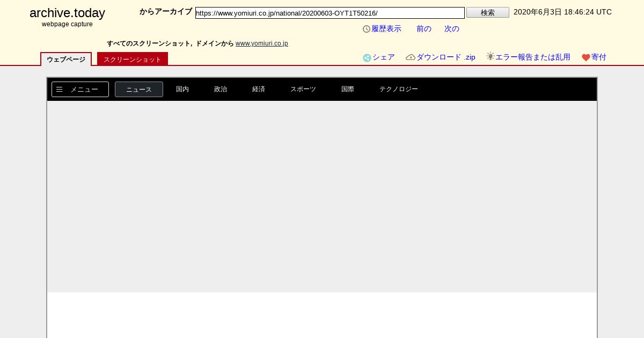Click the 検索 search button
Viewport: 644px width, 338px height.
(x=488, y=12)
